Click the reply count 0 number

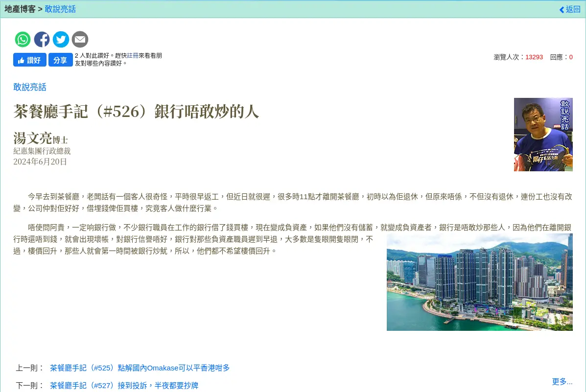[x=572, y=57]
